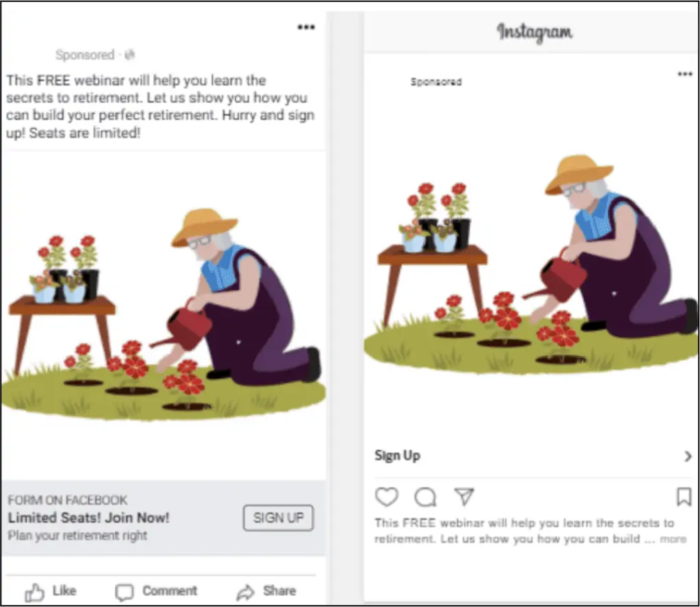The height and width of the screenshot is (607, 700).
Task: Click the Instagram Sponsored label
Action: pos(436,82)
